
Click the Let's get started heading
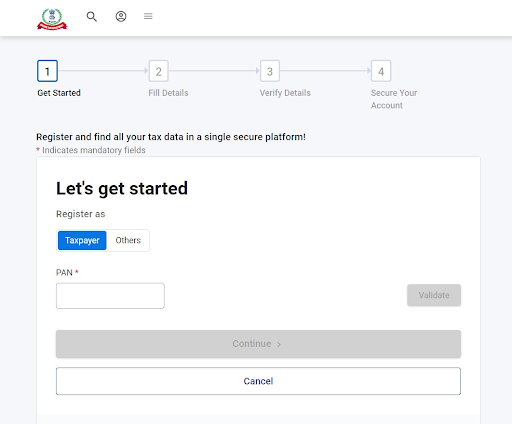coord(122,189)
